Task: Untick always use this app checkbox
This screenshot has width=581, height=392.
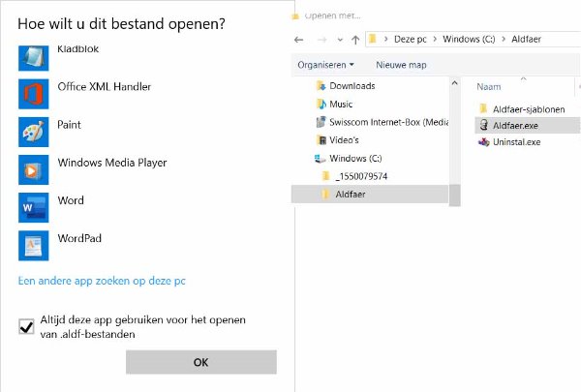Action: click(26, 327)
